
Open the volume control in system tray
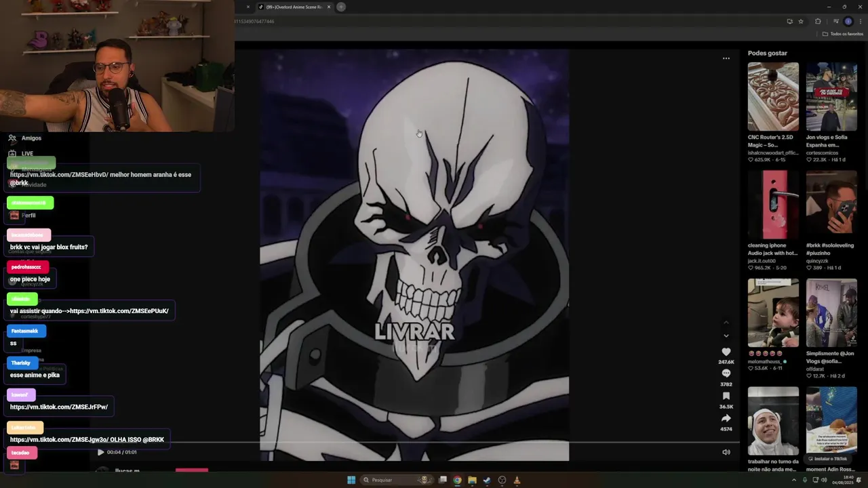(x=824, y=480)
